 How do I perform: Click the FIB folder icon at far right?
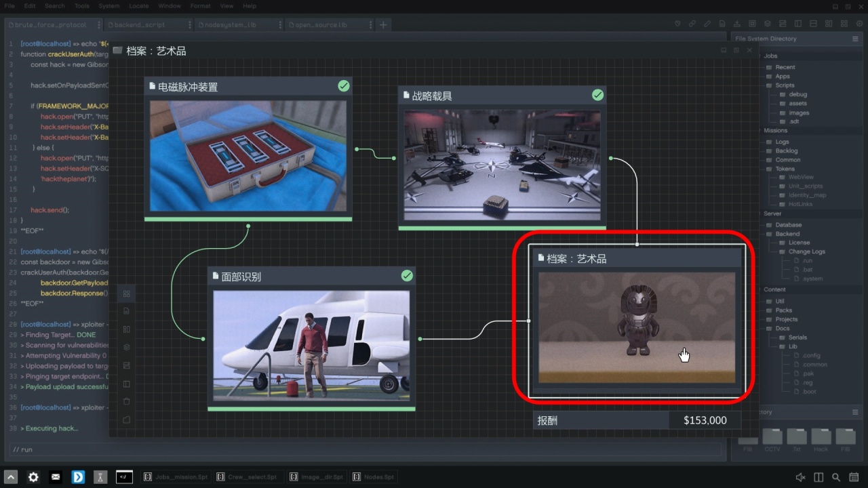845,437
